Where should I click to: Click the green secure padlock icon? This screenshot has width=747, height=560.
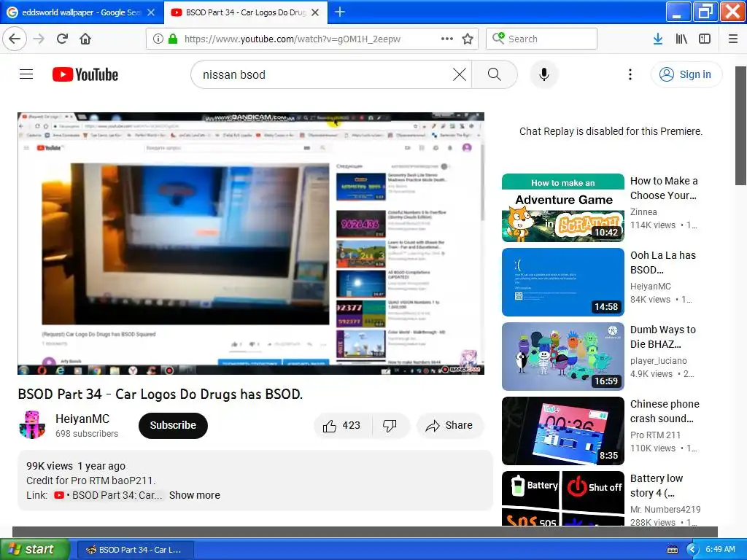coord(173,39)
